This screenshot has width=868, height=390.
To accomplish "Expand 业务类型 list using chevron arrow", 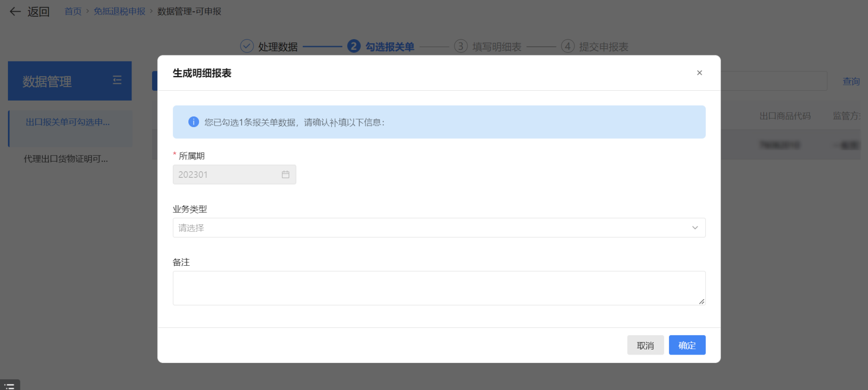I will pos(695,228).
